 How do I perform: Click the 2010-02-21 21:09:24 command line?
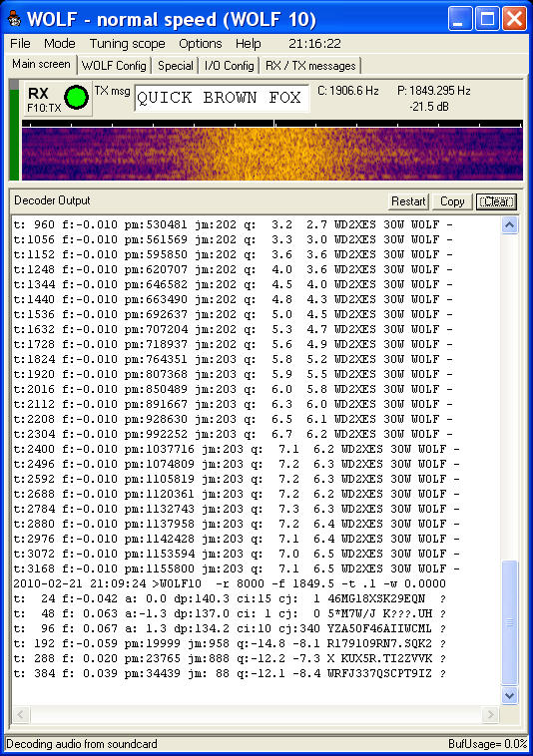tap(230, 583)
